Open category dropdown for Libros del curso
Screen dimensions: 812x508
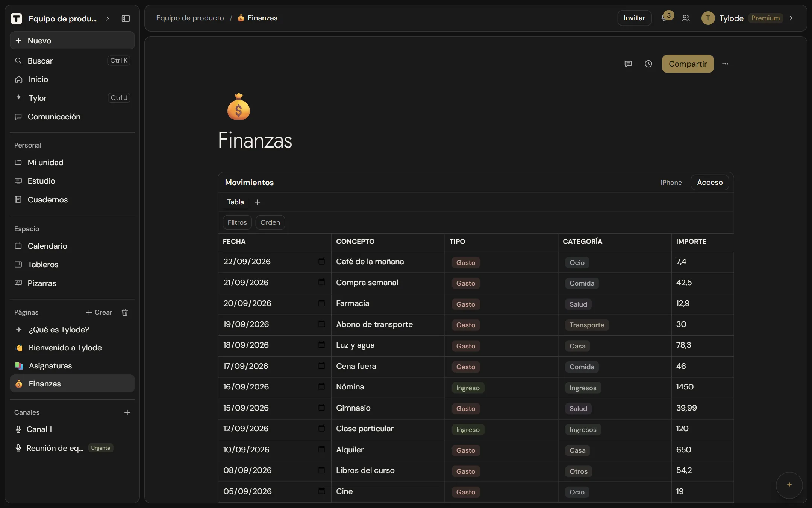(578, 471)
